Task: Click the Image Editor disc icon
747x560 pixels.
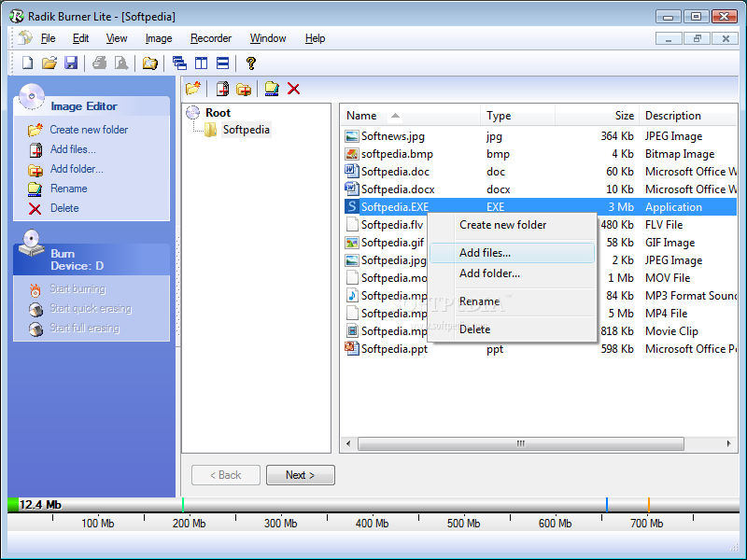Action: pyautogui.click(x=32, y=97)
